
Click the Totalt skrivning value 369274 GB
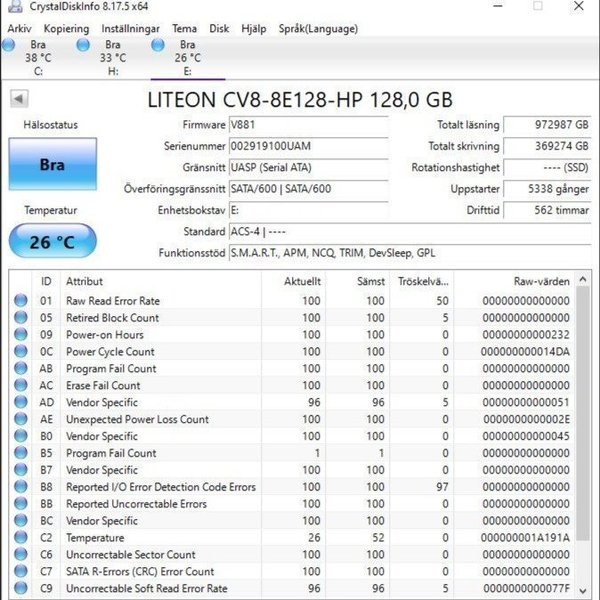[x=547, y=146]
